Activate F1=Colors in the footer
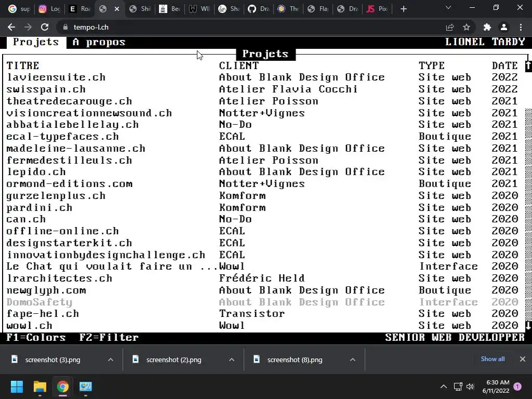The height and width of the screenshot is (399, 532). 36,337
